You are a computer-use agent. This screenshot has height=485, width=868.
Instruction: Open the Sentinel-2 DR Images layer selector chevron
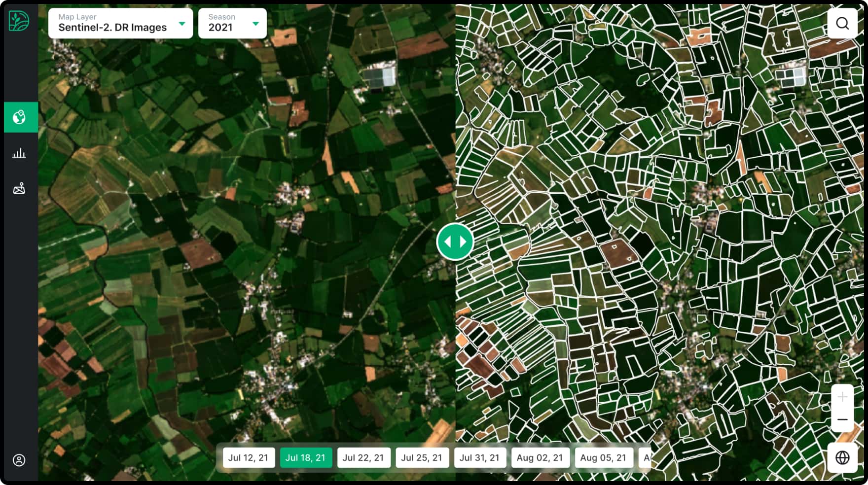(183, 23)
